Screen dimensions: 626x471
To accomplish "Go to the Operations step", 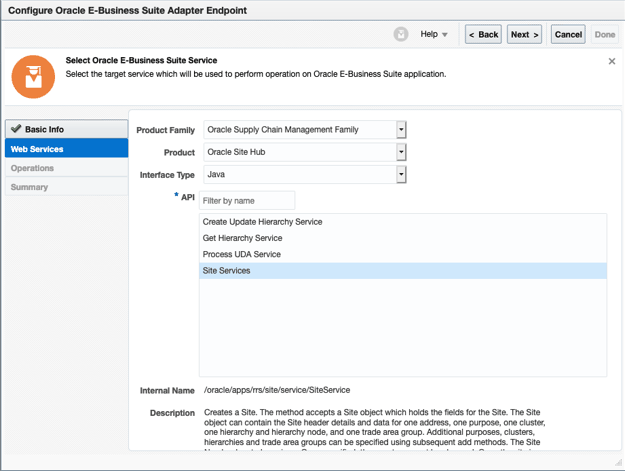I will click(x=32, y=168).
